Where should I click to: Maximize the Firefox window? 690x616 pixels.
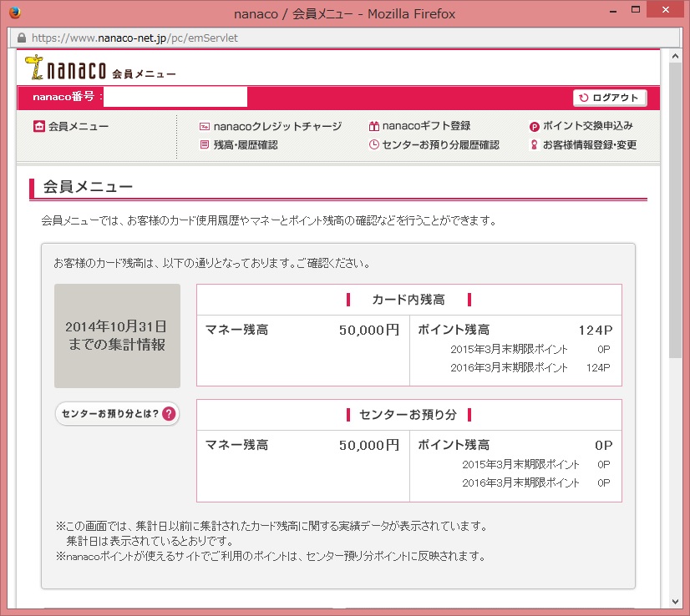coord(636,10)
